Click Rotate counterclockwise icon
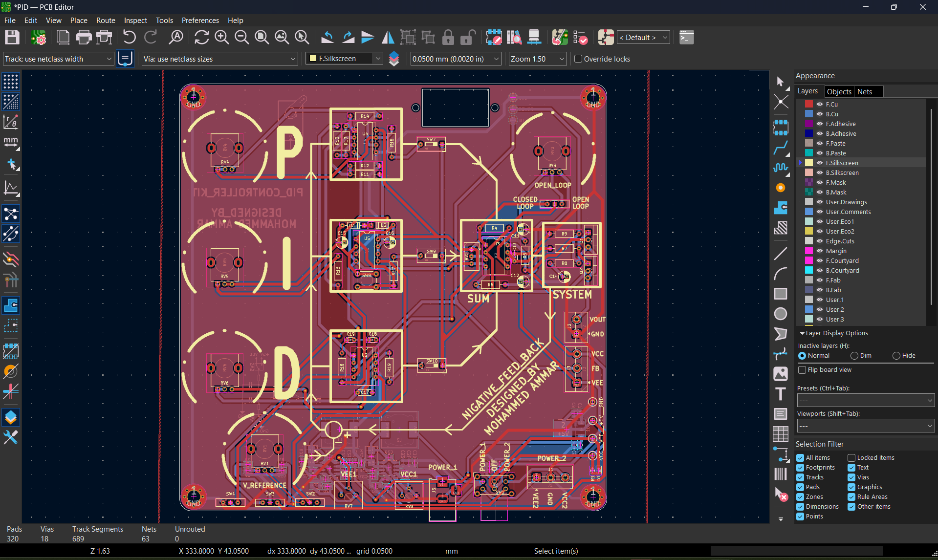The width and height of the screenshot is (938, 560). tap(327, 38)
